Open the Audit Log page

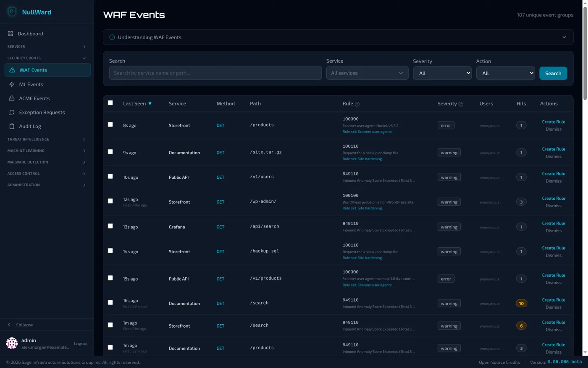coord(47,126)
